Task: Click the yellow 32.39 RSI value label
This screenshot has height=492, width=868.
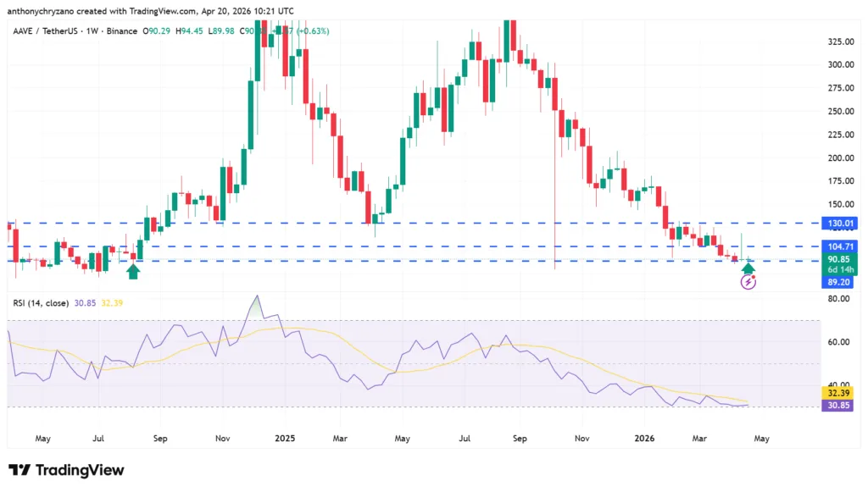Action: tap(838, 394)
